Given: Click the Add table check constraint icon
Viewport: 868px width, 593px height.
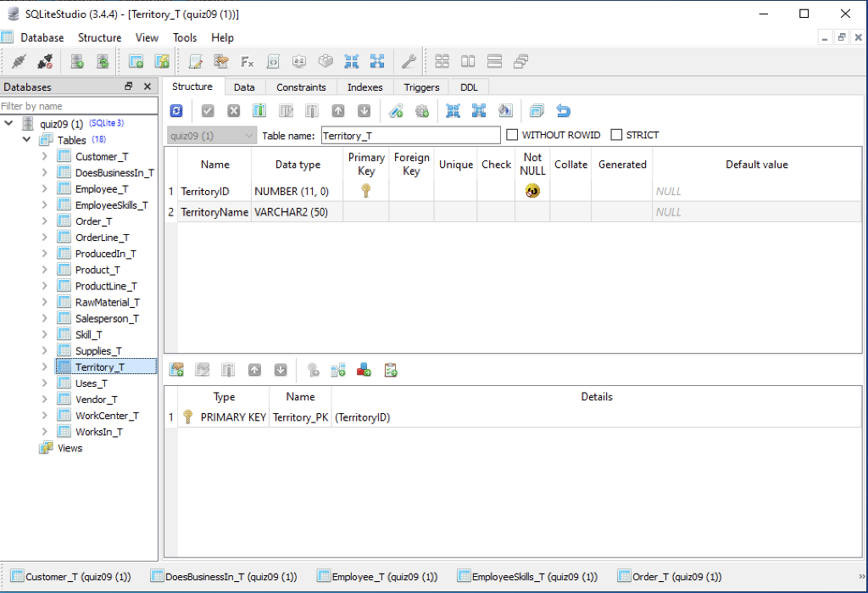Looking at the screenshot, I should pos(391,370).
